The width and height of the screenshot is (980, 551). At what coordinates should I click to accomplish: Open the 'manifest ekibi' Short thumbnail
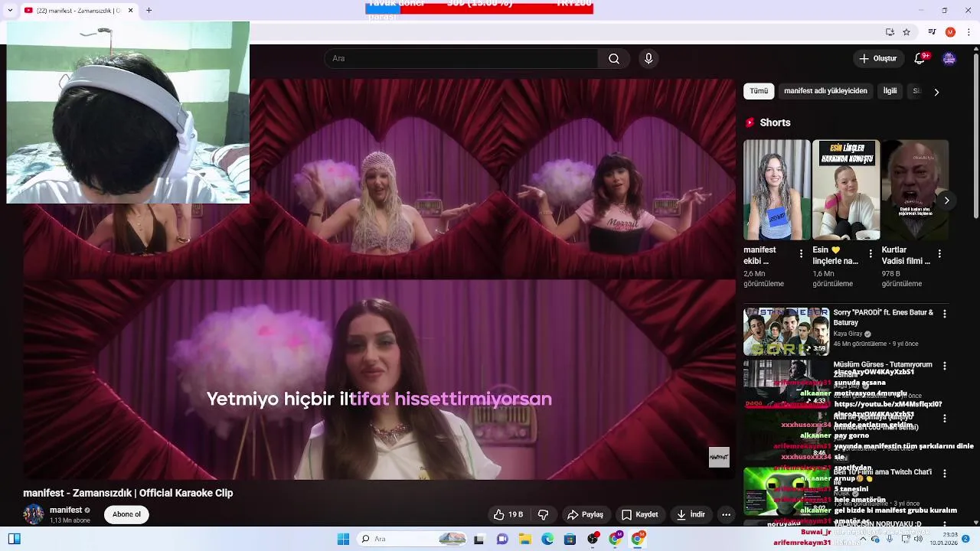click(x=776, y=190)
